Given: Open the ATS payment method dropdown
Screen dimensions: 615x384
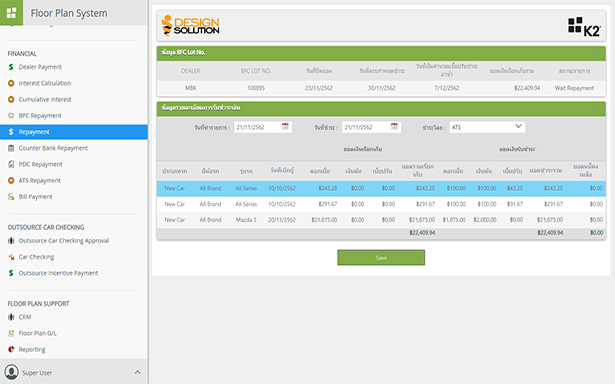Looking at the screenshot, I should tap(487, 127).
